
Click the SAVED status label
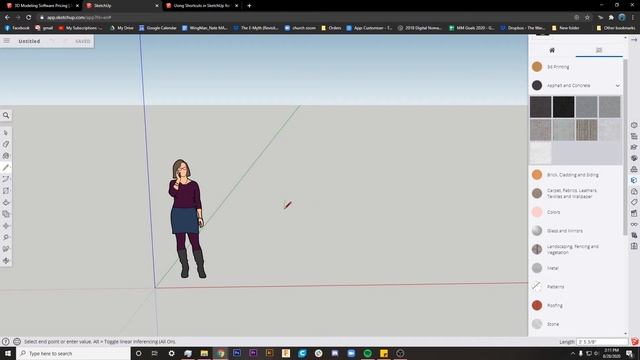pos(83,41)
